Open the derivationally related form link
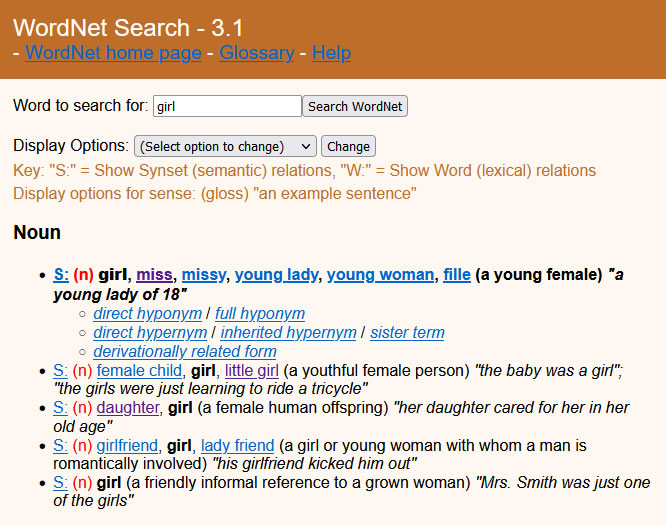Image resolution: width=666 pixels, height=525 pixels. point(185,352)
